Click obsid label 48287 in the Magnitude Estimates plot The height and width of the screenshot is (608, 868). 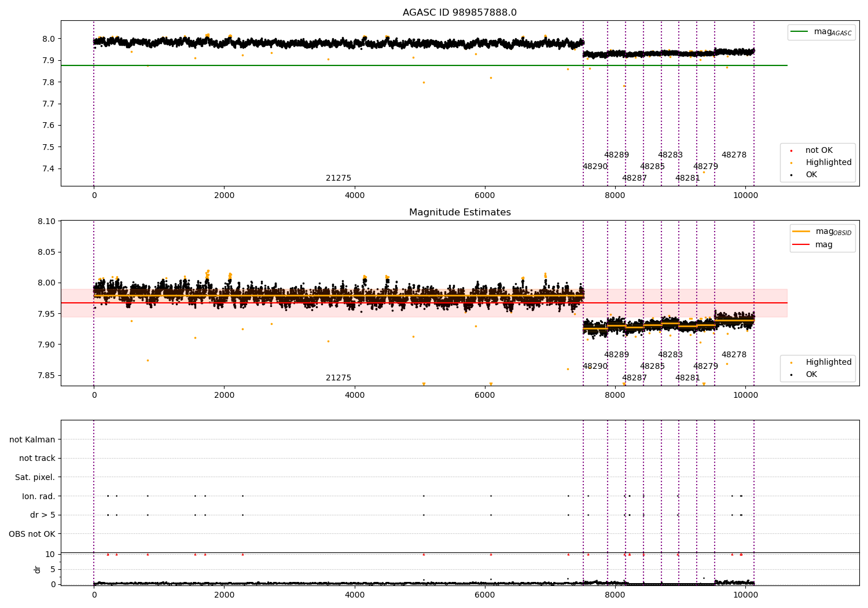pos(634,378)
